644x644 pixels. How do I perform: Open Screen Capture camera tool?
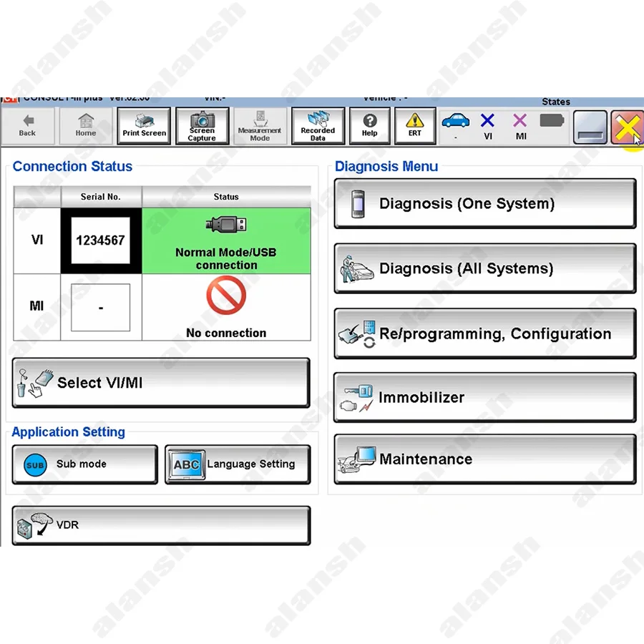click(202, 126)
